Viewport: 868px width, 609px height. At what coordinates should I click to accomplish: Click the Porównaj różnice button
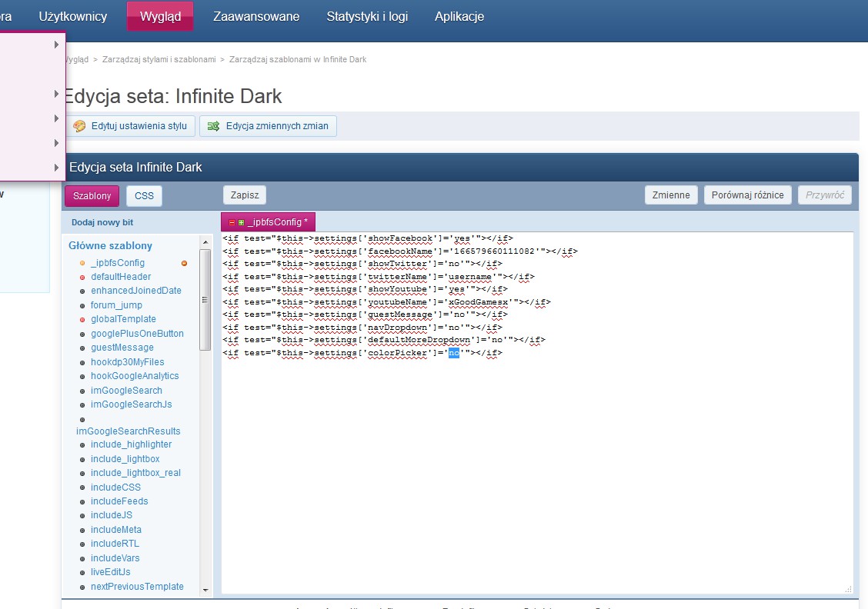click(x=748, y=195)
